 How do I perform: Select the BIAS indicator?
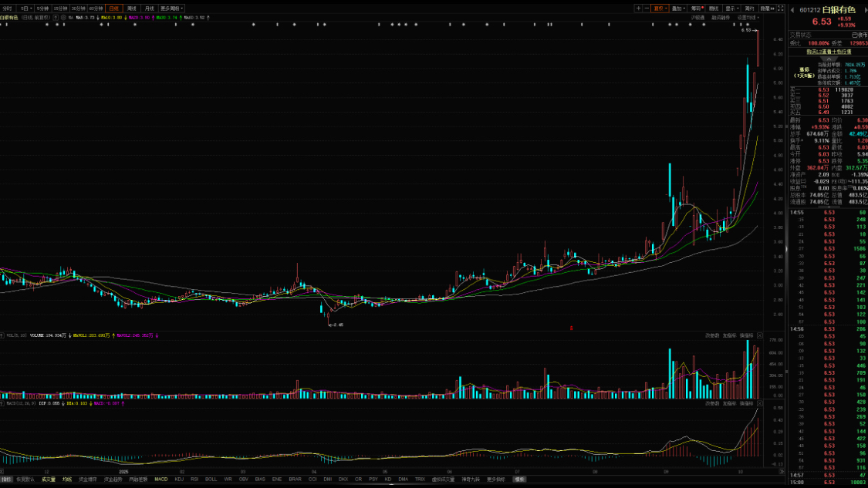tap(260, 480)
